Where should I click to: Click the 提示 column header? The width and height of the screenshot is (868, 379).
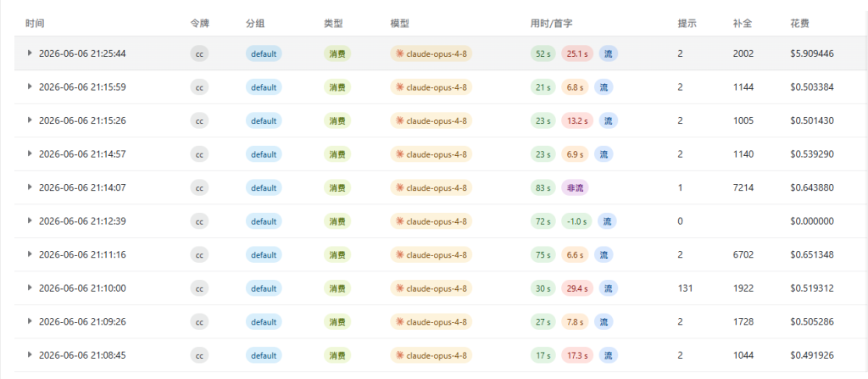click(687, 24)
